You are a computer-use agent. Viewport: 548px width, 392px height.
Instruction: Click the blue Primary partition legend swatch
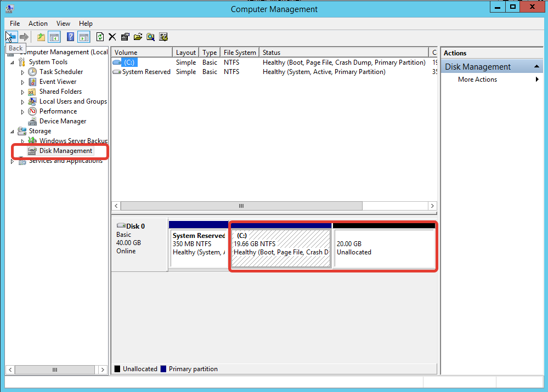click(x=163, y=369)
